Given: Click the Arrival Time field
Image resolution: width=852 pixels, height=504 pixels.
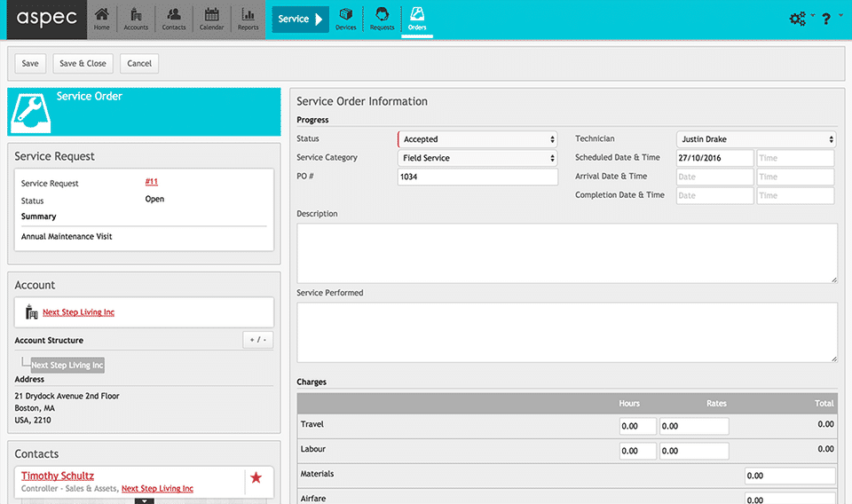Looking at the screenshot, I should (x=795, y=177).
